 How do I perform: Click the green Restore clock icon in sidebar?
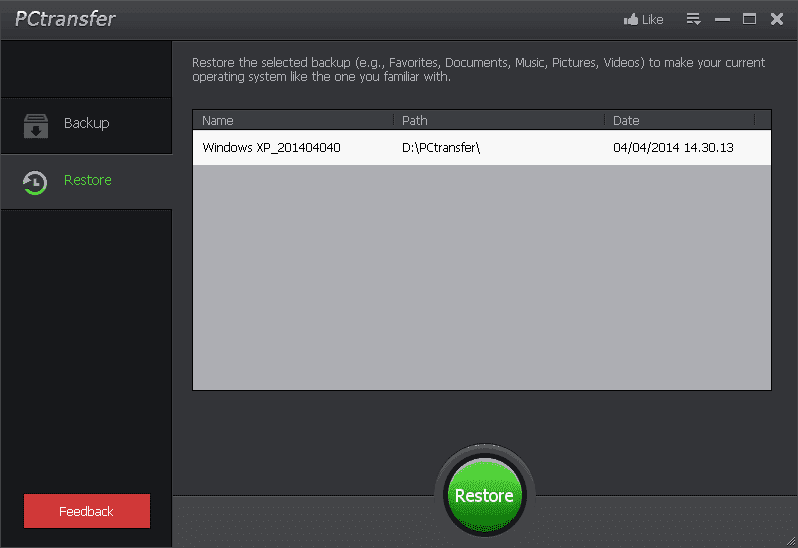coord(36,182)
